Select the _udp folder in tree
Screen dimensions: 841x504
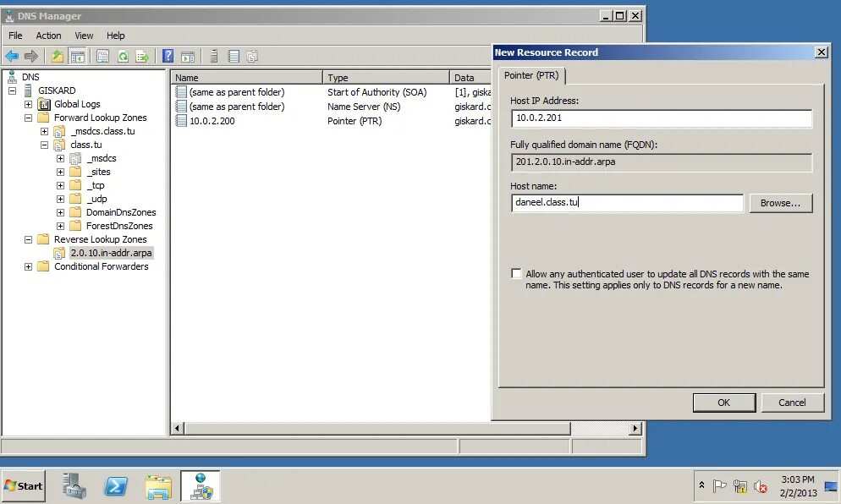96,199
